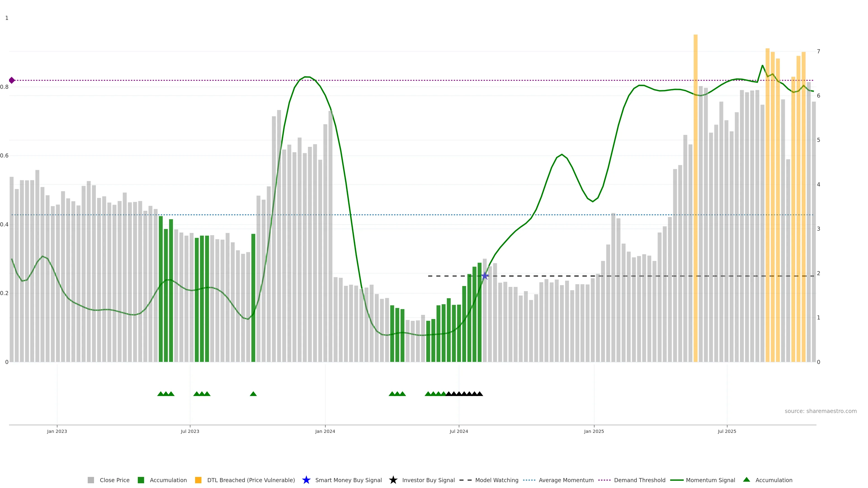Click the blue Smart Money Buy Signal star on chart
868x488 pixels.
coord(485,276)
